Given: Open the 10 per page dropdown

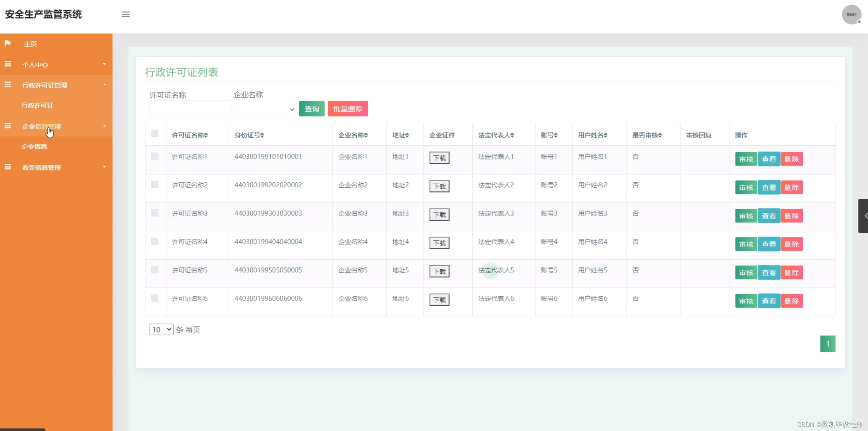Looking at the screenshot, I should click(161, 330).
